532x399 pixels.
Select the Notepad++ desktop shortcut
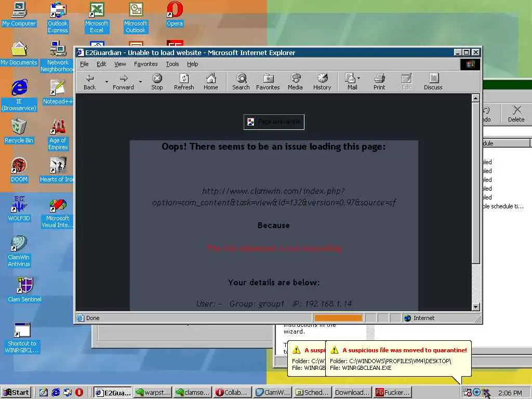(x=58, y=92)
